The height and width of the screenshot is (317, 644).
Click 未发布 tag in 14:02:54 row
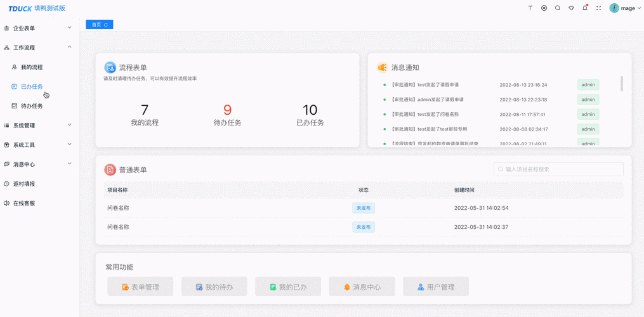pos(364,208)
